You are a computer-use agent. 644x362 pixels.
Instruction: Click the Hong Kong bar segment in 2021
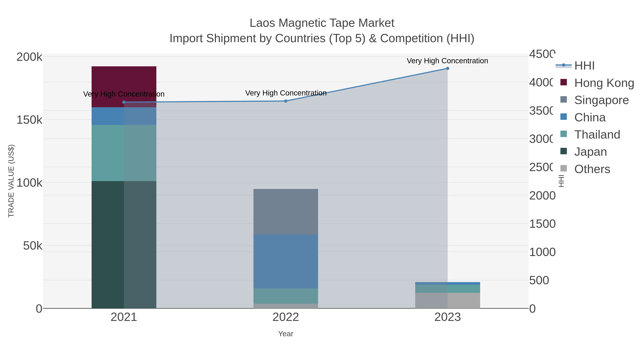[124, 87]
